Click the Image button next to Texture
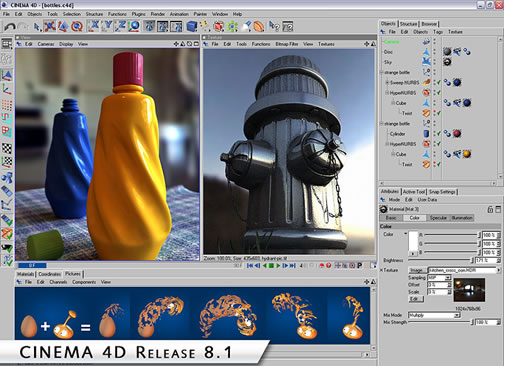The width and height of the screenshot is (505, 367). 416,270
